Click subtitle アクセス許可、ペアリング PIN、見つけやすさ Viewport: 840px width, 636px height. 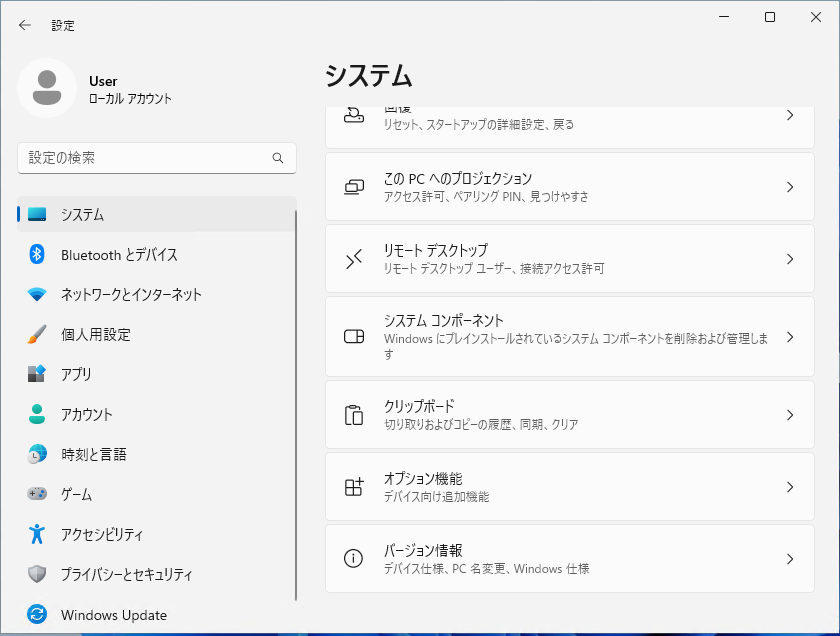[486, 197]
